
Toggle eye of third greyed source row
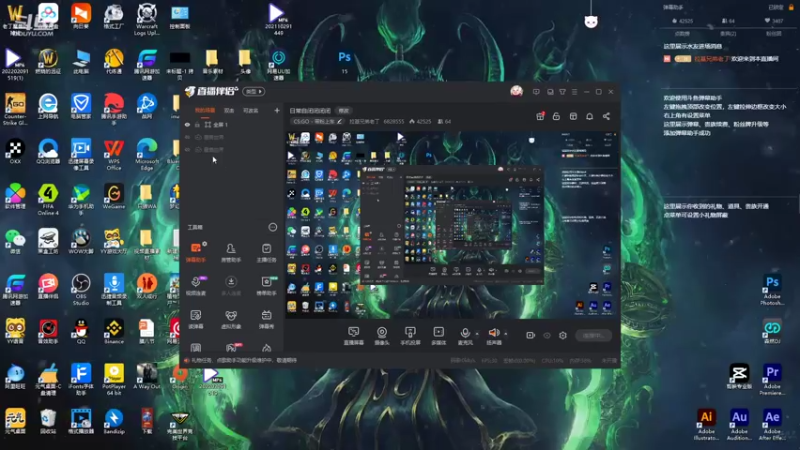[187, 149]
